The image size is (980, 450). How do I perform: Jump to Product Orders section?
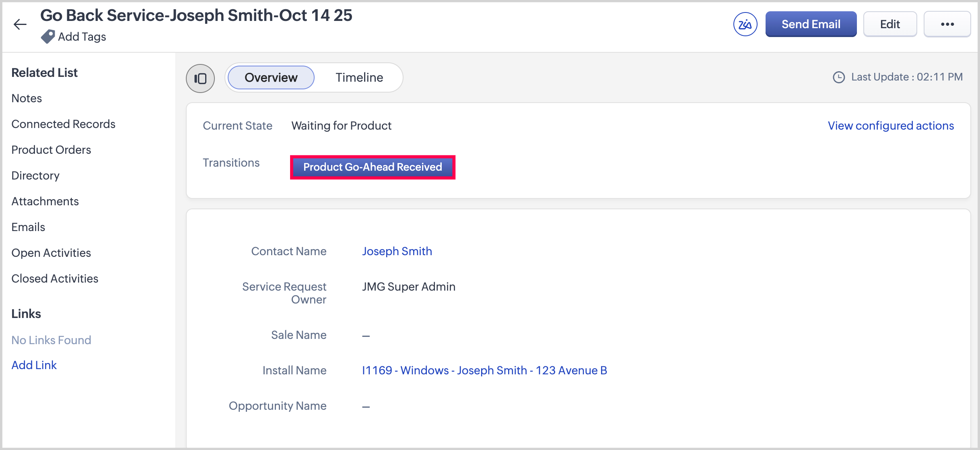(51, 150)
